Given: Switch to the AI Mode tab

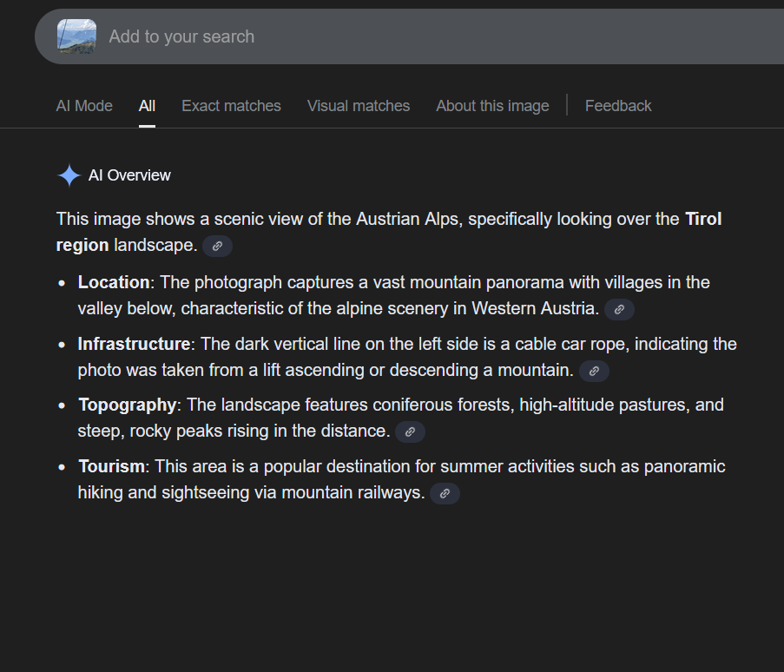Looking at the screenshot, I should [84, 106].
